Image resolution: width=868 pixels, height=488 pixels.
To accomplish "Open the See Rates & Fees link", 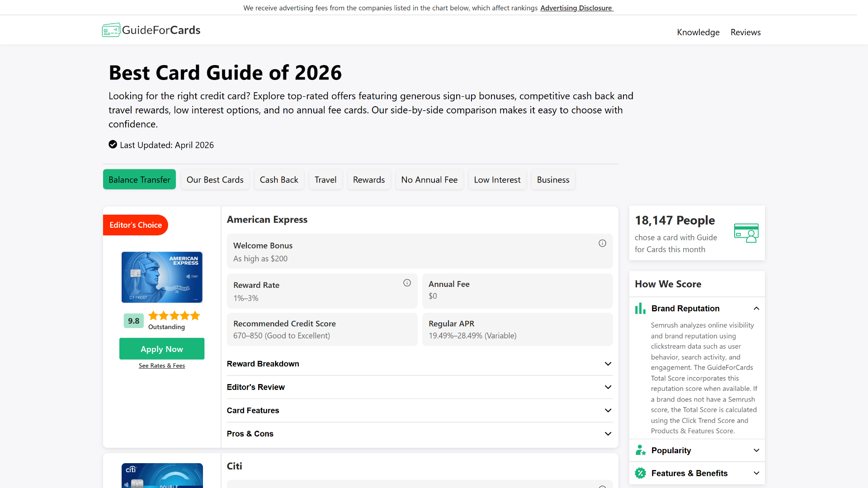I will [162, 366].
